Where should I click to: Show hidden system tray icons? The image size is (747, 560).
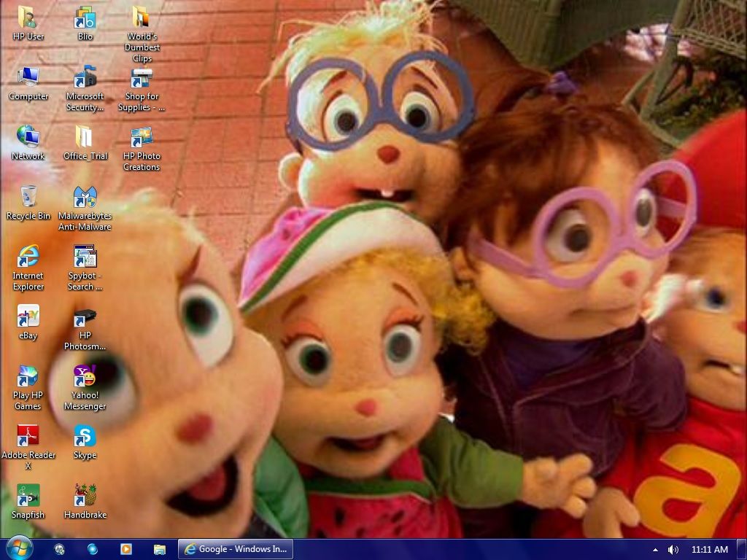click(x=656, y=550)
